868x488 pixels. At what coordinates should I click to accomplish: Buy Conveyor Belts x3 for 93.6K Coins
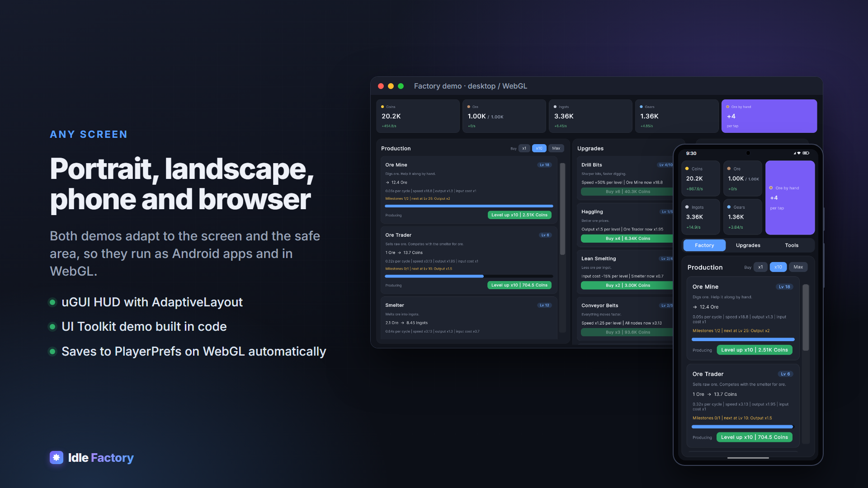[x=627, y=332]
